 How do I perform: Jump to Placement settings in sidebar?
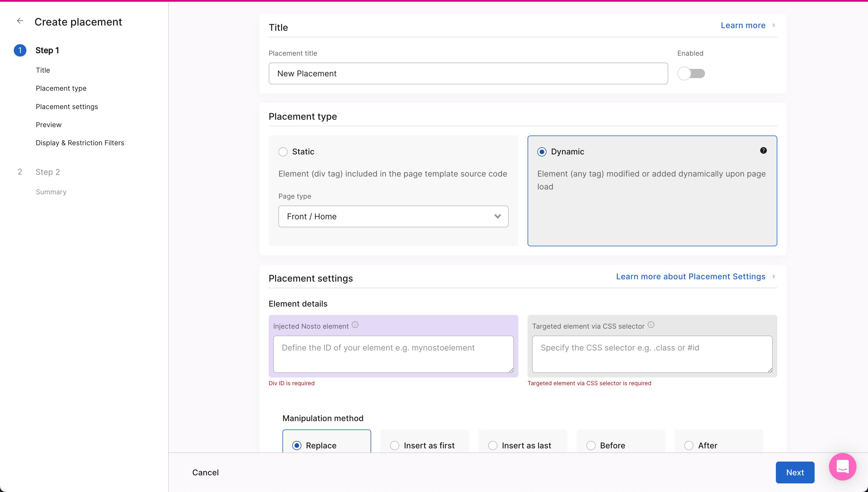click(67, 106)
